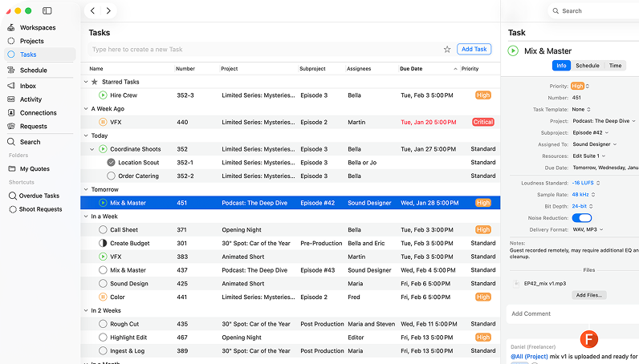Open Projects in the sidebar
639x364 pixels.
tap(32, 41)
